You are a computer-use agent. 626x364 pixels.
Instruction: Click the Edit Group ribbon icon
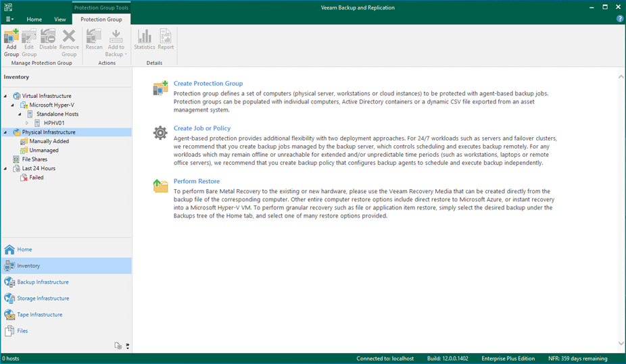[x=29, y=36]
